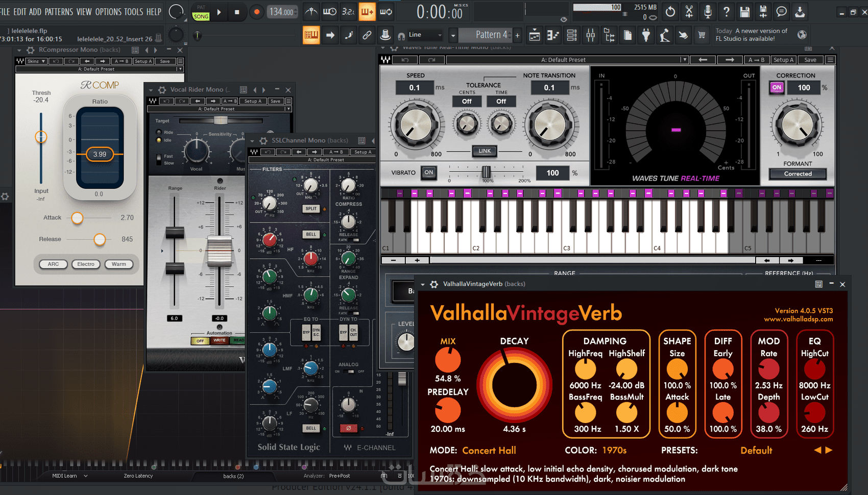The height and width of the screenshot is (495, 868).
Task: Open the TOOLS menu
Action: [134, 11]
